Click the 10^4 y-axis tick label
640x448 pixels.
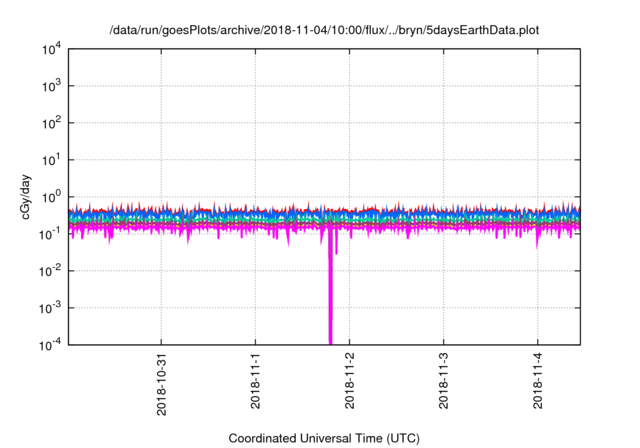coord(51,49)
